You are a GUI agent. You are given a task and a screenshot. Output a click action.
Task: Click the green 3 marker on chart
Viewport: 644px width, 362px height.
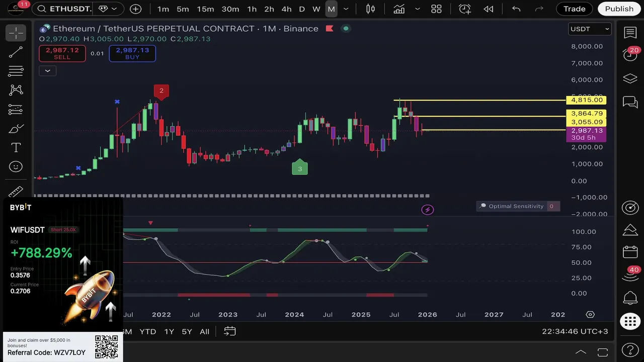(x=300, y=168)
